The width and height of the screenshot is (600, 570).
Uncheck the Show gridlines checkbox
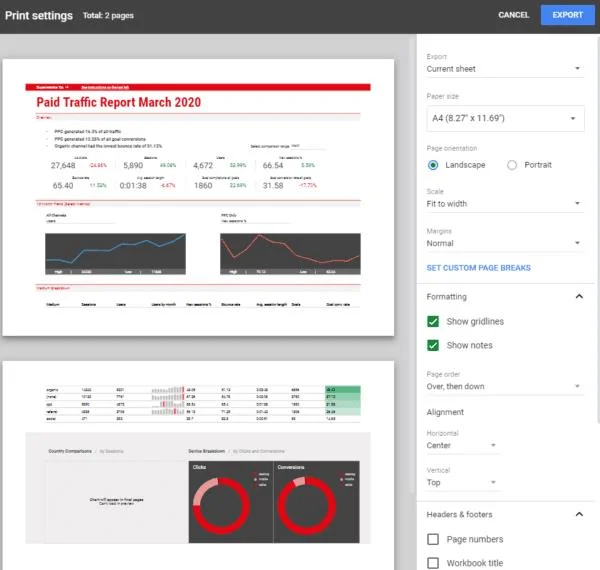pos(433,321)
